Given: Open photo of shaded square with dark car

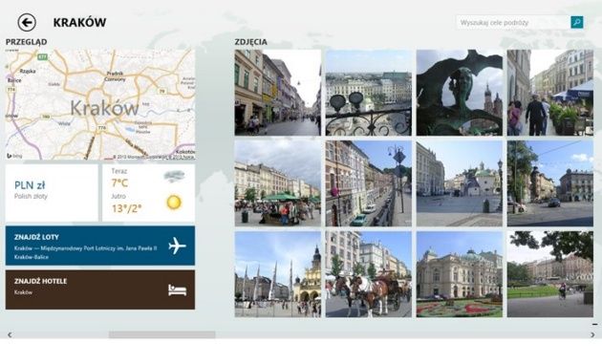Looking at the screenshot, I should [x=550, y=183].
